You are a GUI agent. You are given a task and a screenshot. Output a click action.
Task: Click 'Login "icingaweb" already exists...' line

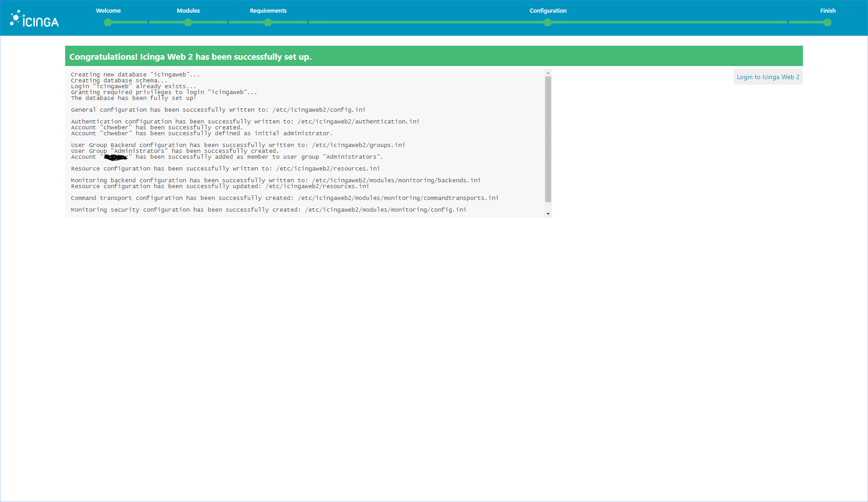[133, 86]
